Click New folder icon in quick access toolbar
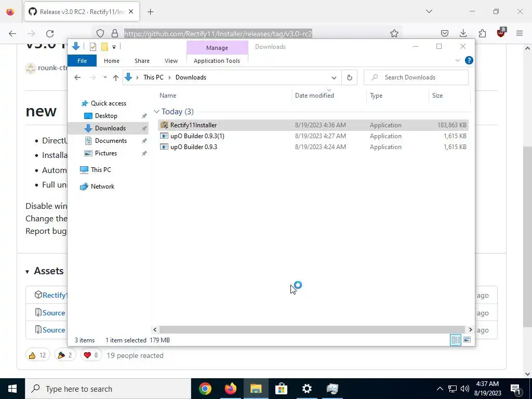Viewport: 532px width, 399px height. pyautogui.click(x=104, y=47)
